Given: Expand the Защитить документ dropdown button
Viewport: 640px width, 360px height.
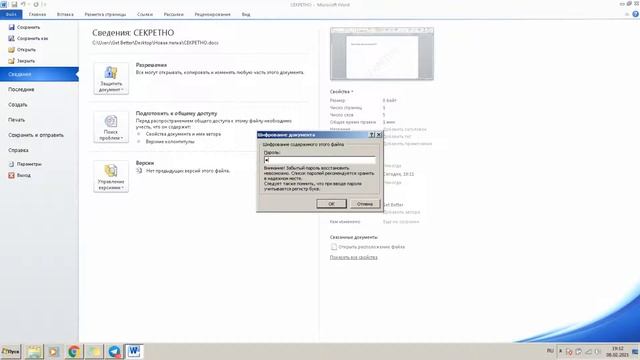Looking at the screenshot, I should 111,78.
